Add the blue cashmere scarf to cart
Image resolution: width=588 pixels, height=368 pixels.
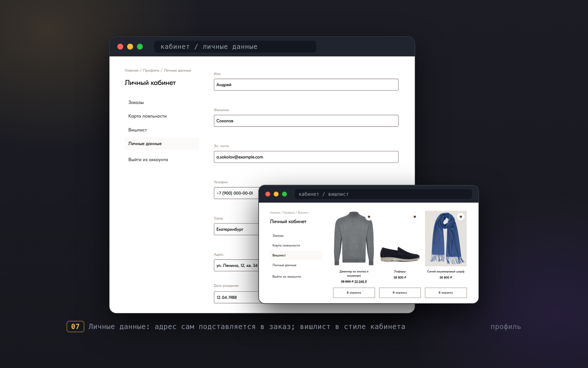coord(446,293)
